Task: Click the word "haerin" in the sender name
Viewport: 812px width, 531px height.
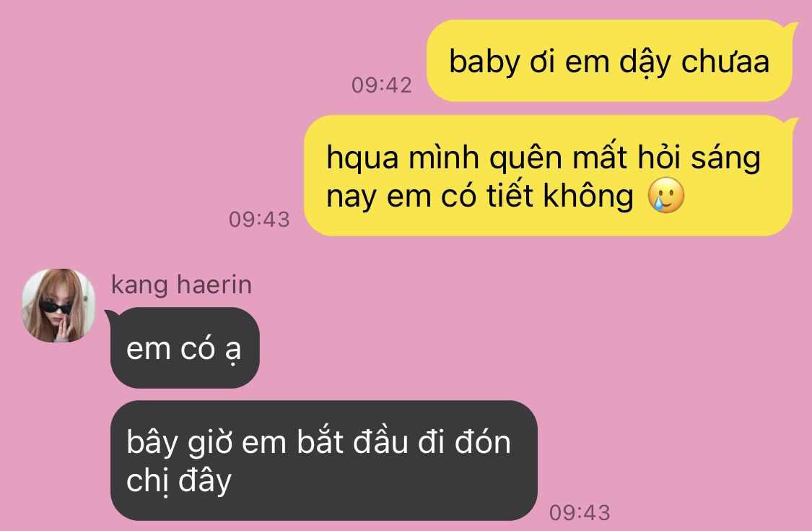Action: click(x=214, y=285)
